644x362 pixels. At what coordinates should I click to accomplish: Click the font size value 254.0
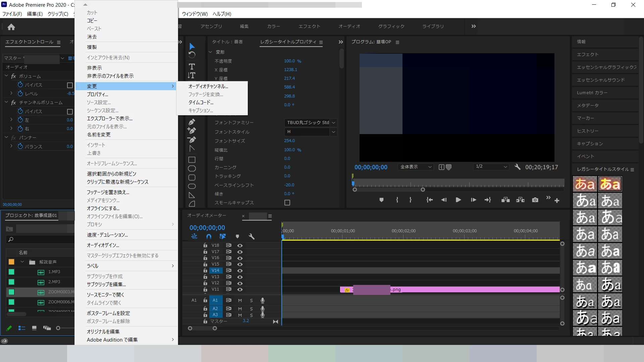click(289, 141)
